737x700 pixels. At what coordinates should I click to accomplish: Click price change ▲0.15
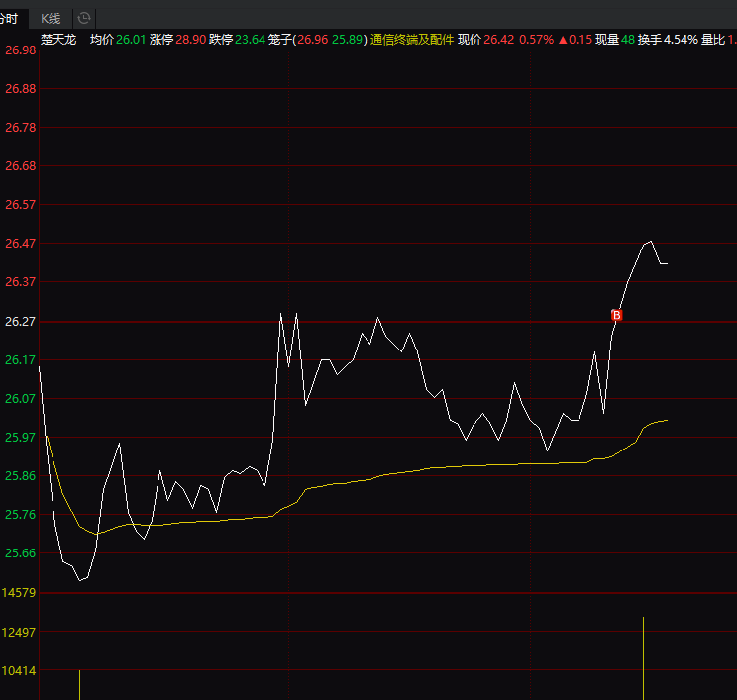(x=575, y=40)
